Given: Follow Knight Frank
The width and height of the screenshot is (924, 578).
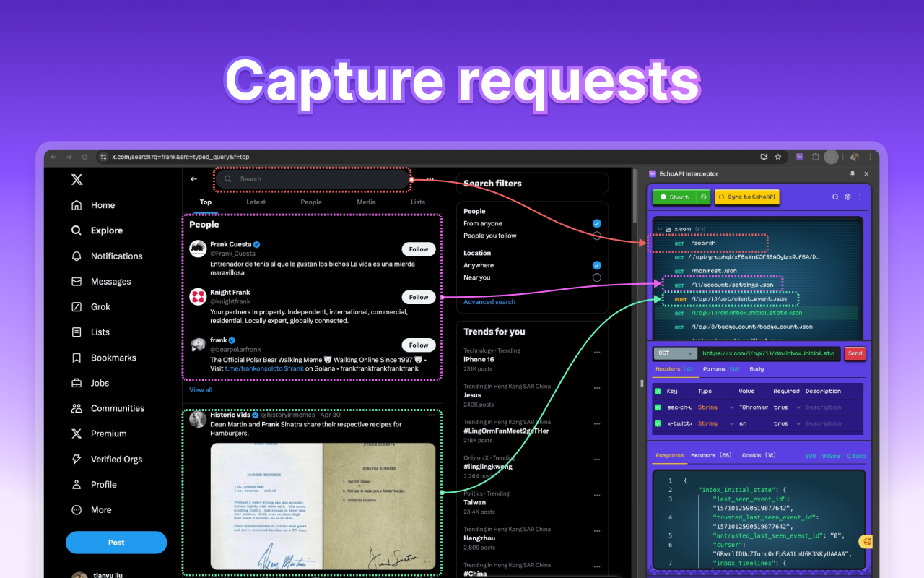Looking at the screenshot, I should point(419,297).
